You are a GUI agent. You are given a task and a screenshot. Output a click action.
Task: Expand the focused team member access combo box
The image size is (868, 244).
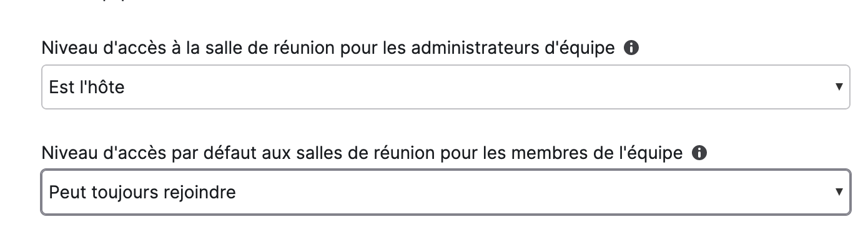click(445, 191)
